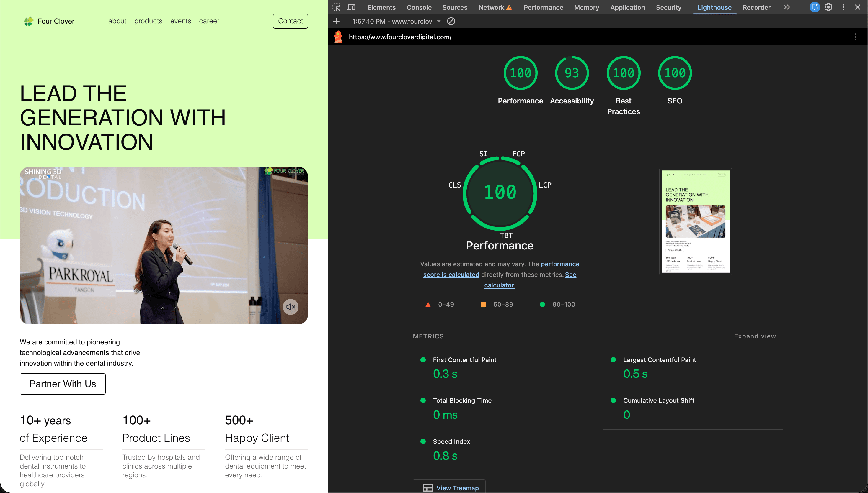The image size is (868, 493).
Task: Click the plus icon to run new Lighthouse report
Action: (336, 21)
